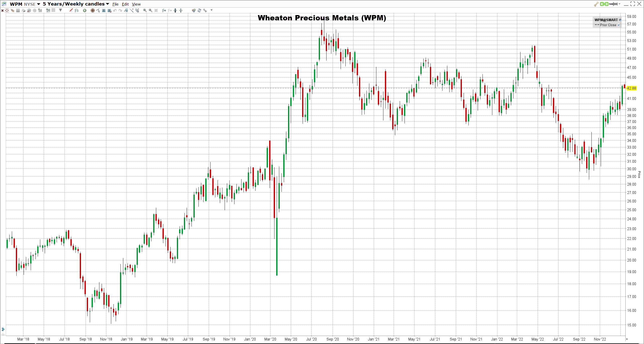
Task: Enable the brown crosshair cursor tool
Action: [x=93, y=11]
